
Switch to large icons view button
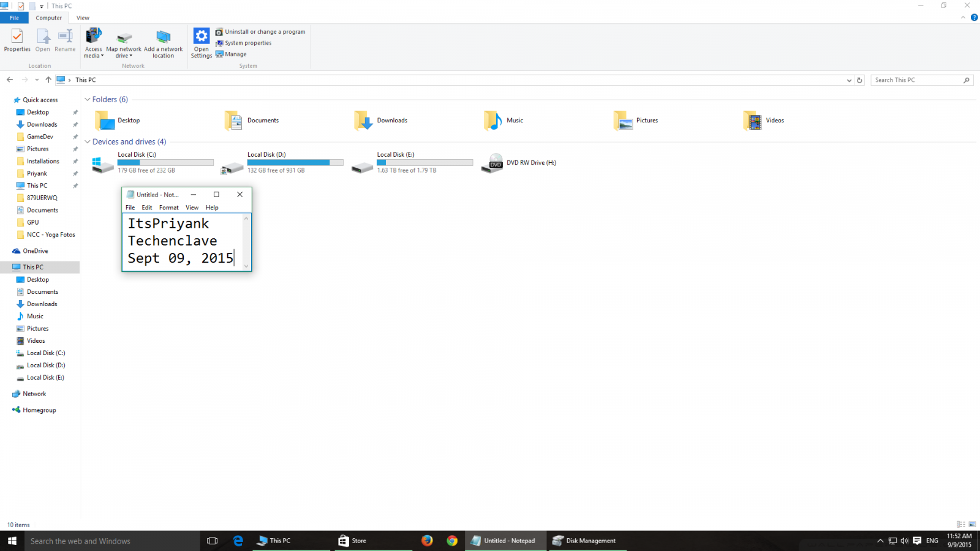(972, 525)
